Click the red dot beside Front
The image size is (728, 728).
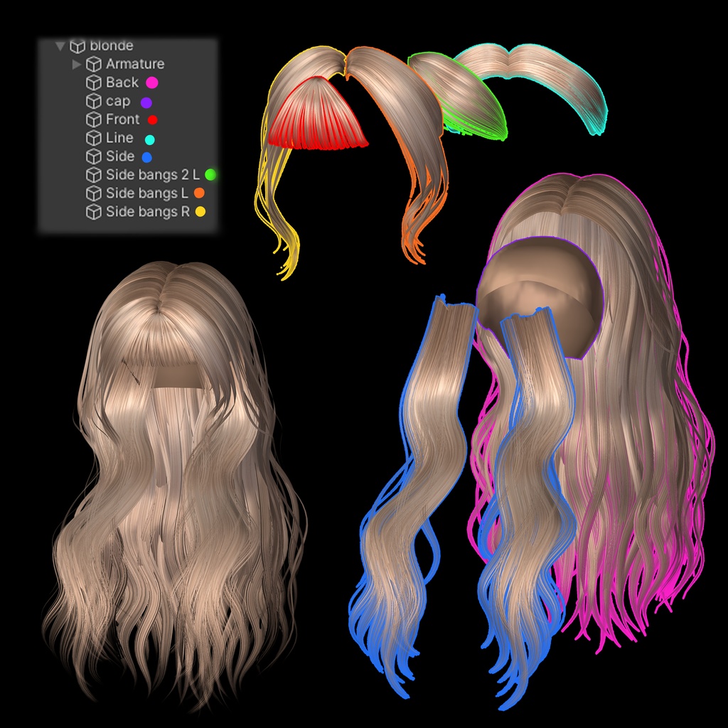coord(151,119)
